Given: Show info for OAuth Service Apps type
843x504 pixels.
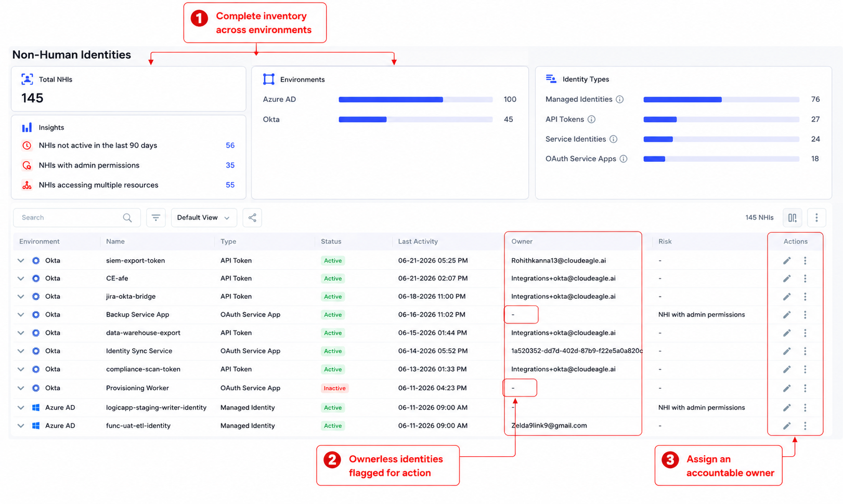Looking at the screenshot, I should (x=624, y=159).
